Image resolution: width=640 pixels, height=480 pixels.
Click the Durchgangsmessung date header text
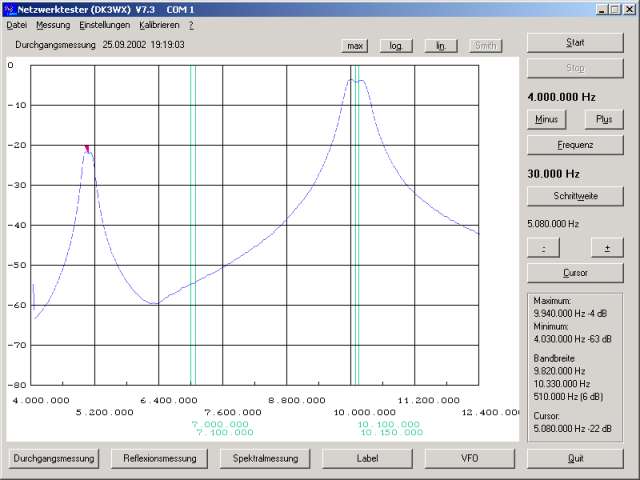point(100,45)
